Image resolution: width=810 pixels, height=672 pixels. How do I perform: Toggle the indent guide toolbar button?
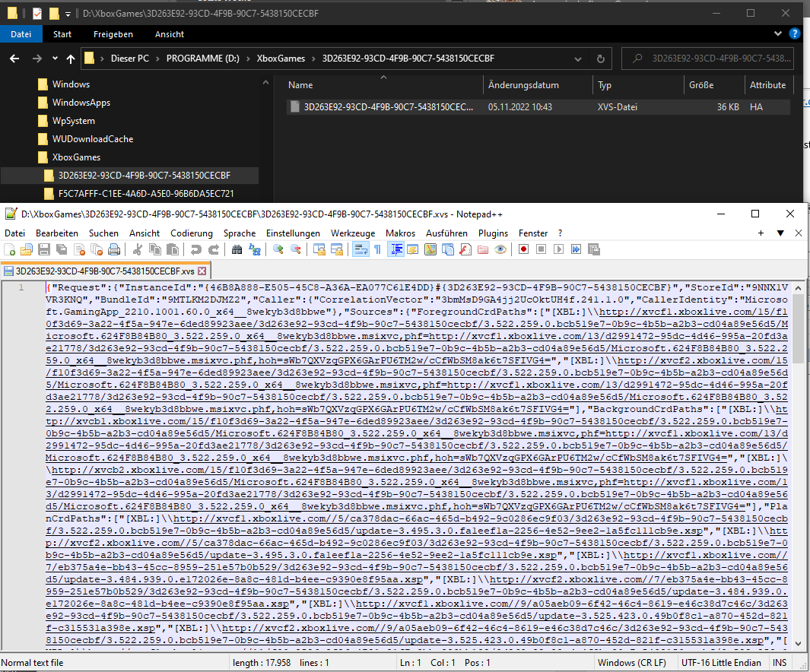pos(395,250)
